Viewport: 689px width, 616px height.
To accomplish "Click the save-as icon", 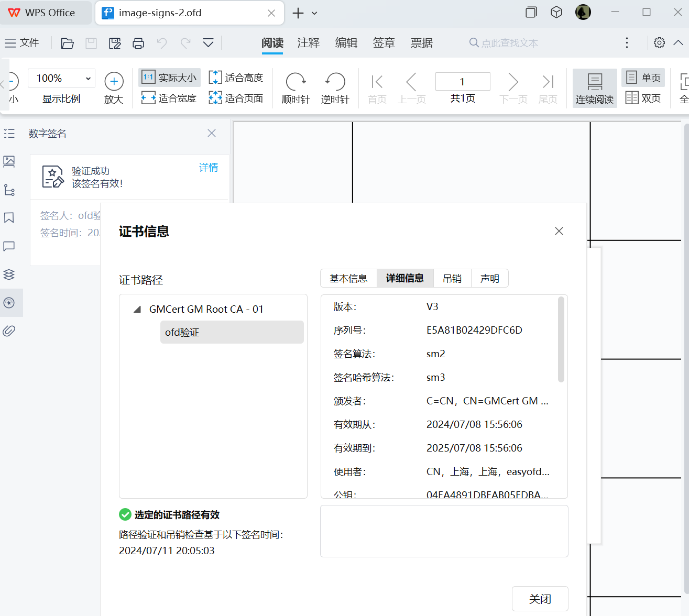I will (x=115, y=43).
